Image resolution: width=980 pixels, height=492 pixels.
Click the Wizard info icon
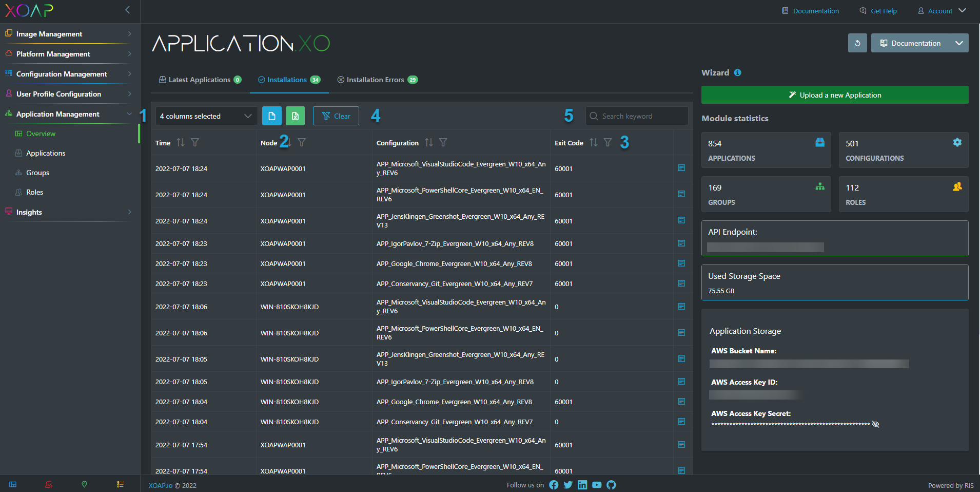(x=737, y=72)
